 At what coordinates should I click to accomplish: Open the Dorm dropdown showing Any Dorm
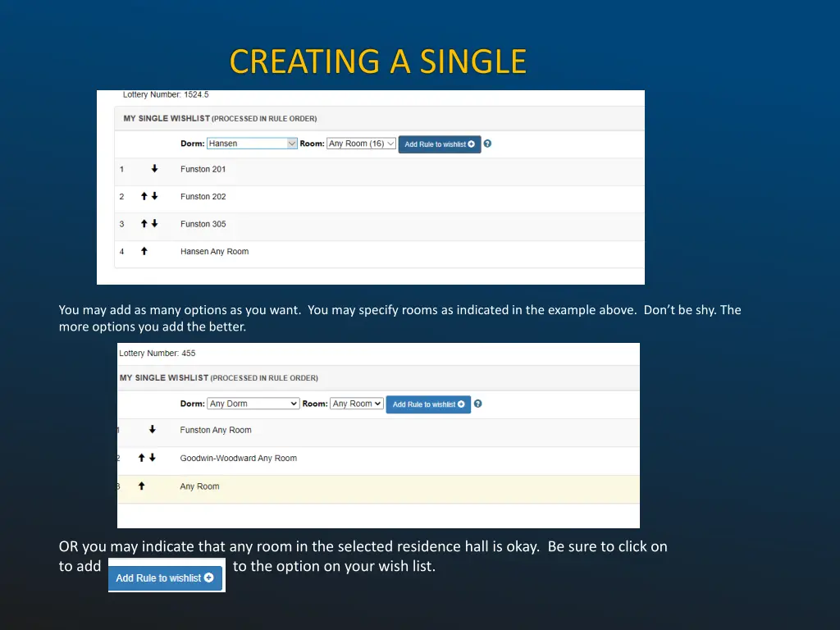tap(253, 404)
